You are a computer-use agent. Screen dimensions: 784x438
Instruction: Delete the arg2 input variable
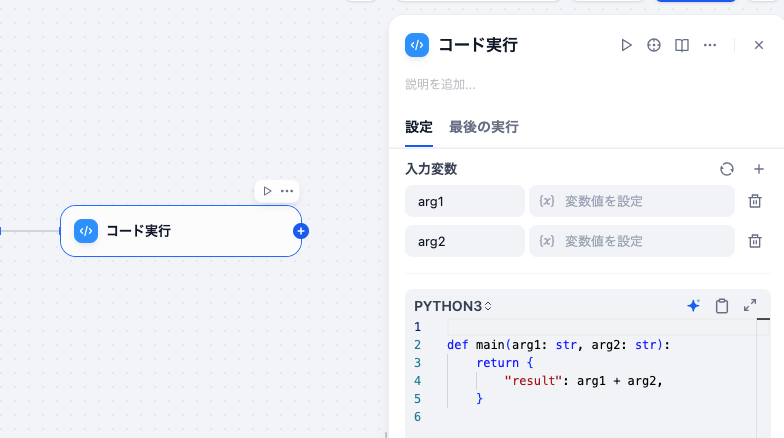(755, 241)
